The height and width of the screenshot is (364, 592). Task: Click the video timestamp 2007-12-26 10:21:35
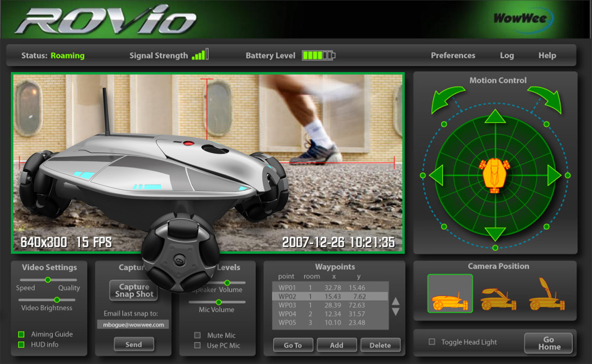338,242
